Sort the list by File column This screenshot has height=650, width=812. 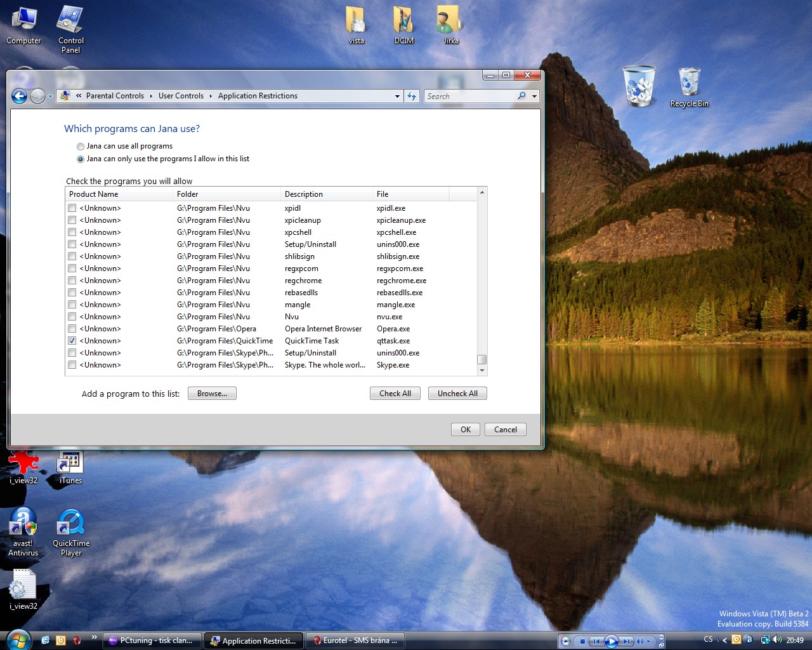(x=411, y=194)
